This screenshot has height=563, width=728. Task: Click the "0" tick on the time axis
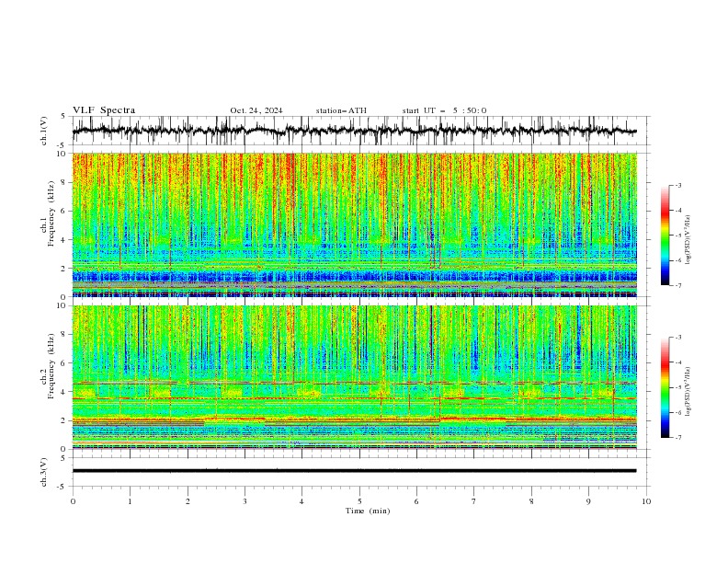tap(73, 501)
